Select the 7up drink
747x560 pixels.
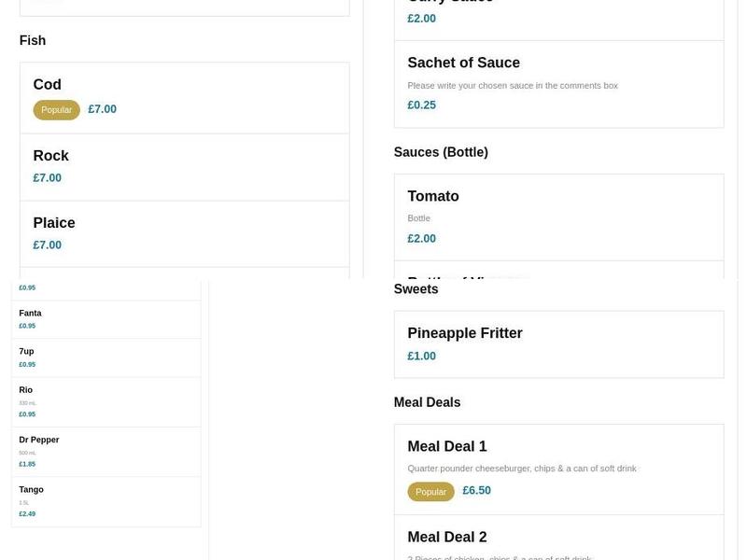[106, 357]
